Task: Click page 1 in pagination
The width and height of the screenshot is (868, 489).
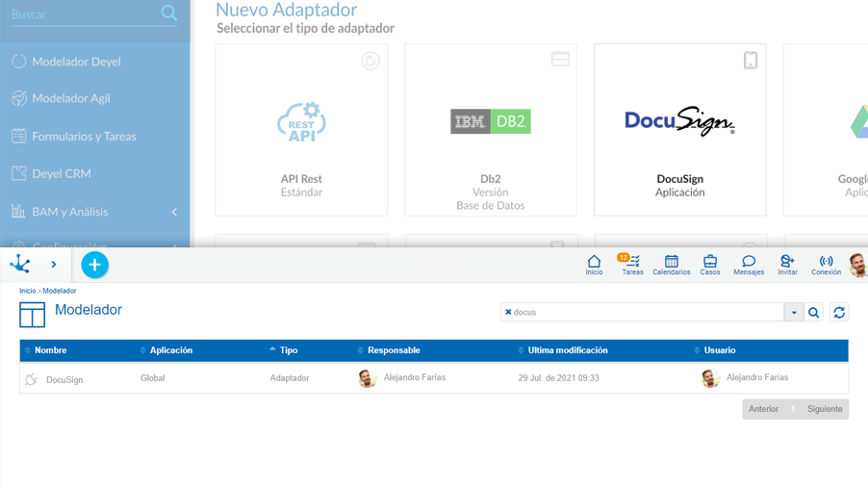Action: point(793,409)
